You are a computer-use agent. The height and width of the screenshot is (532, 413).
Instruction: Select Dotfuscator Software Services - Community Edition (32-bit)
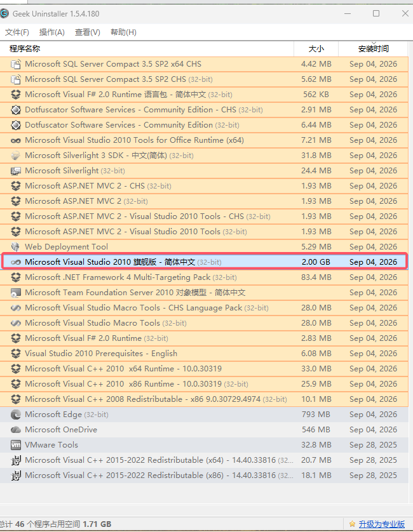204,125
